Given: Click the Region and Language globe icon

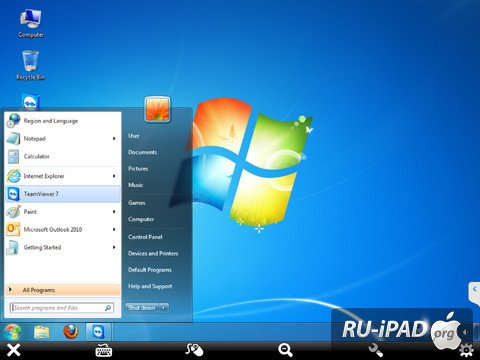Looking at the screenshot, I should (x=13, y=121).
